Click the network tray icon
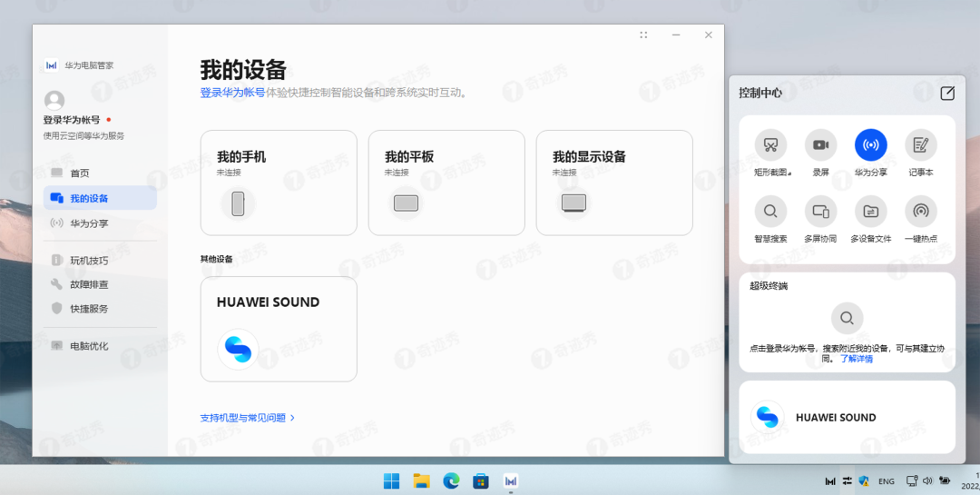 pos(912,480)
